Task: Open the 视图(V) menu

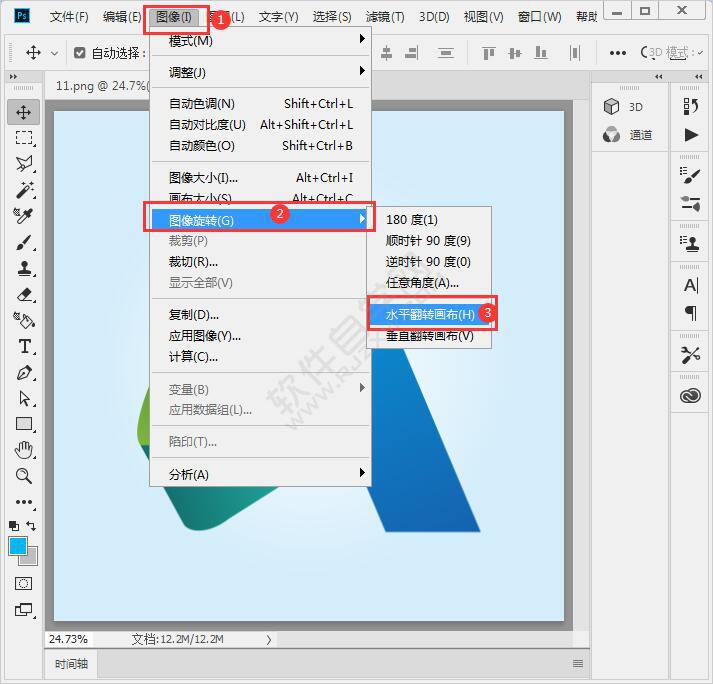Action: point(483,17)
